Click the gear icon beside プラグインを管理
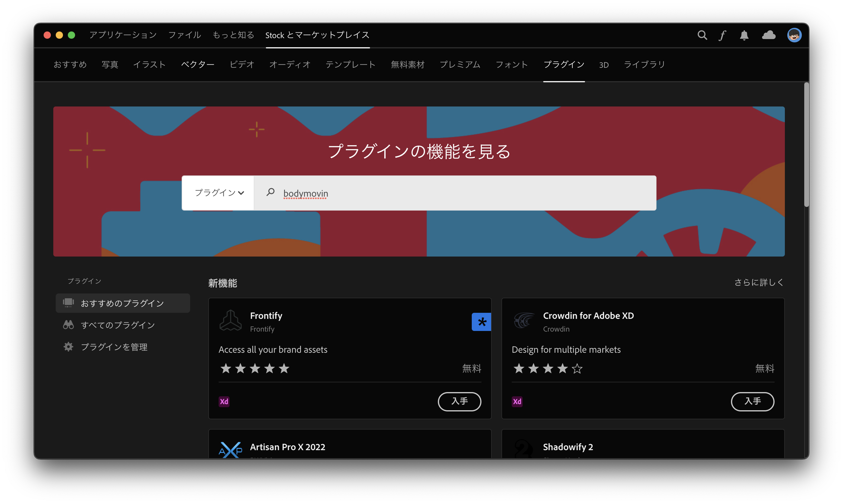This screenshot has height=504, width=843. 68,347
